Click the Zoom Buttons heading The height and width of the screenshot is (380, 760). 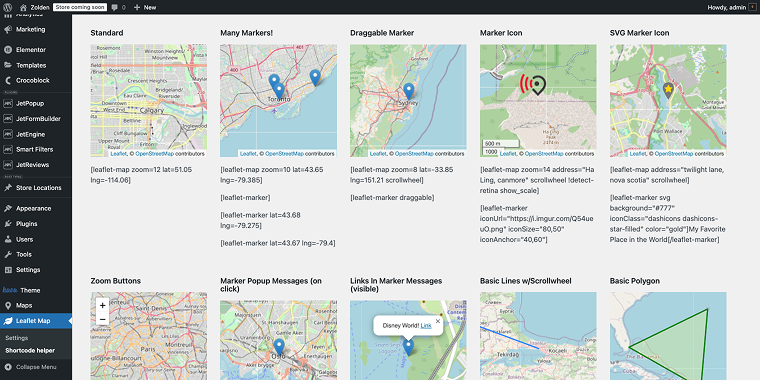pos(116,281)
